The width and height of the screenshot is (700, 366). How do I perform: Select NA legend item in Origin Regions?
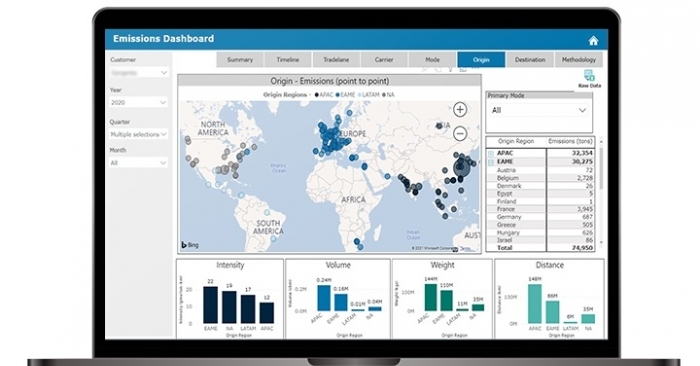point(388,95)
